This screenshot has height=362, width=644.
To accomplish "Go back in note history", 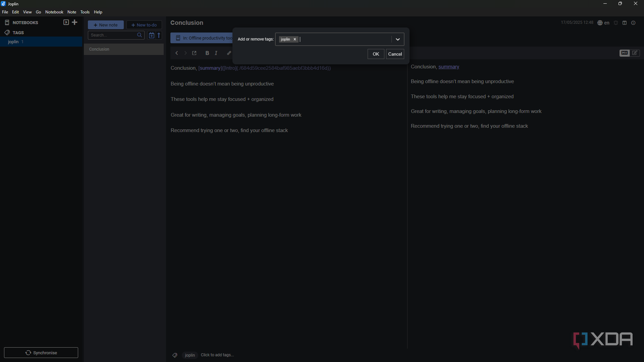I will coord(176,53).
